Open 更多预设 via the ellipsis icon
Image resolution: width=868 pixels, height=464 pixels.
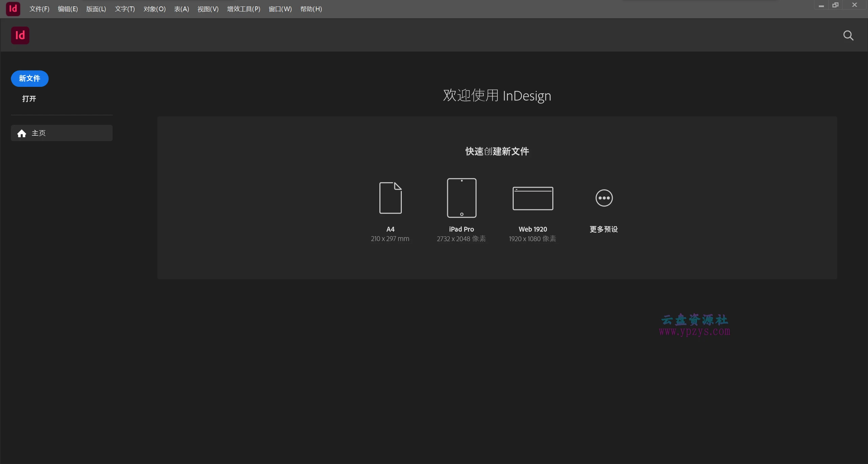pyautogui.click(x=604, y=198)
